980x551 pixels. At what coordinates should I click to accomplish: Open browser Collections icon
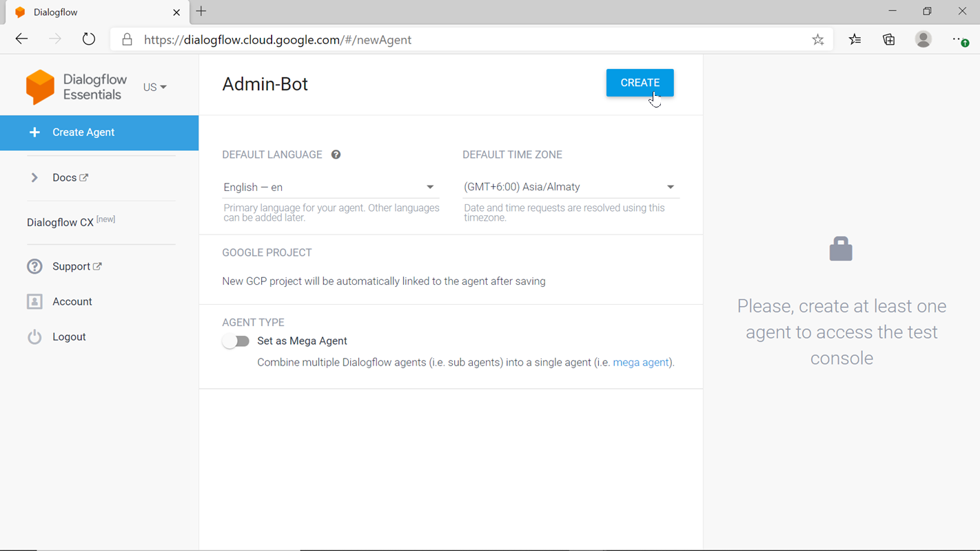coord(888,40)
